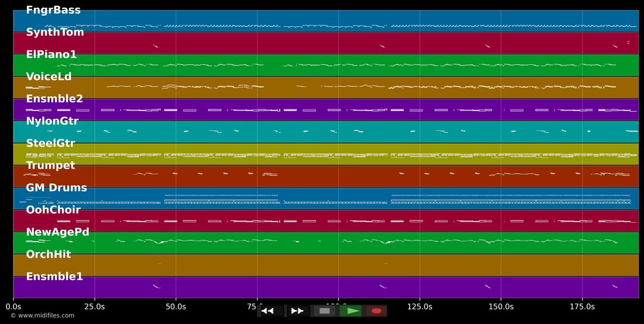Click the gray stop button
The height and width of the screenshot is (324, 644).
tap(324, 311)
